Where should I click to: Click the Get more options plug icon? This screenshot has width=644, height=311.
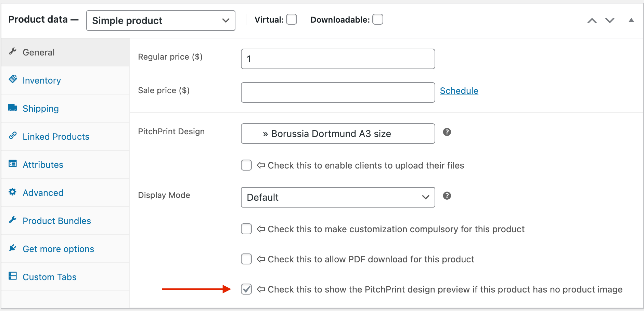(x=13, y=248)
